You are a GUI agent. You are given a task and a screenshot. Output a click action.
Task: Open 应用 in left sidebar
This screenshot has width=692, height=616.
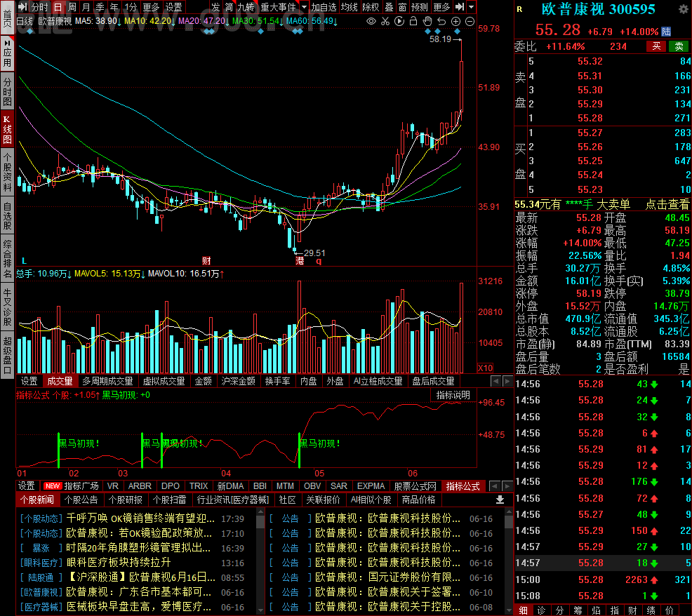8,54
